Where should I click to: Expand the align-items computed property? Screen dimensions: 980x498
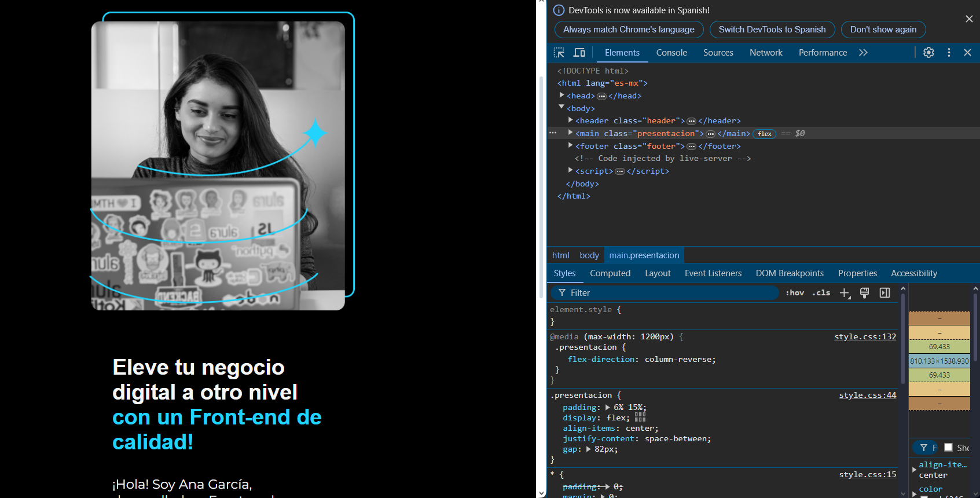point(914,469)
